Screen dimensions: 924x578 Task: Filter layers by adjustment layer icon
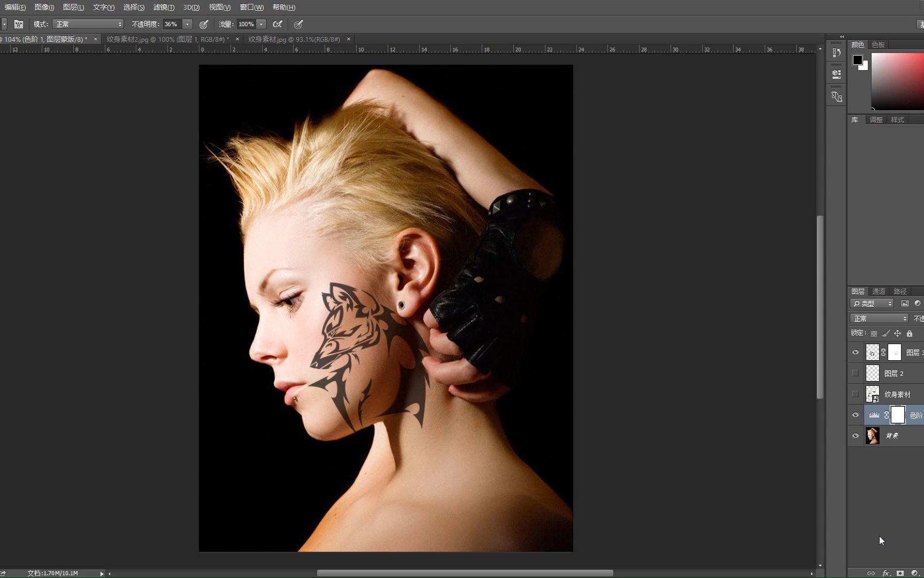[918, 303]
